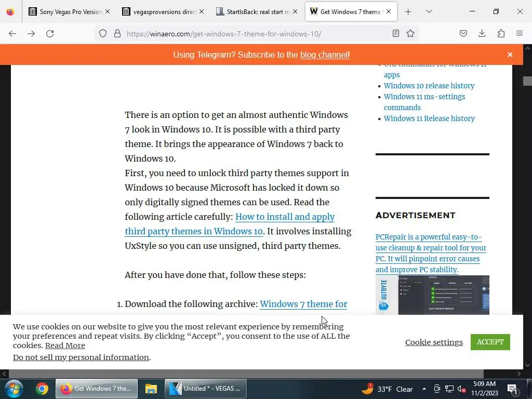The width and height of the screenshot is (532, 399).
Task: Expand the list all tabs chevron
Action: [429, 11]
